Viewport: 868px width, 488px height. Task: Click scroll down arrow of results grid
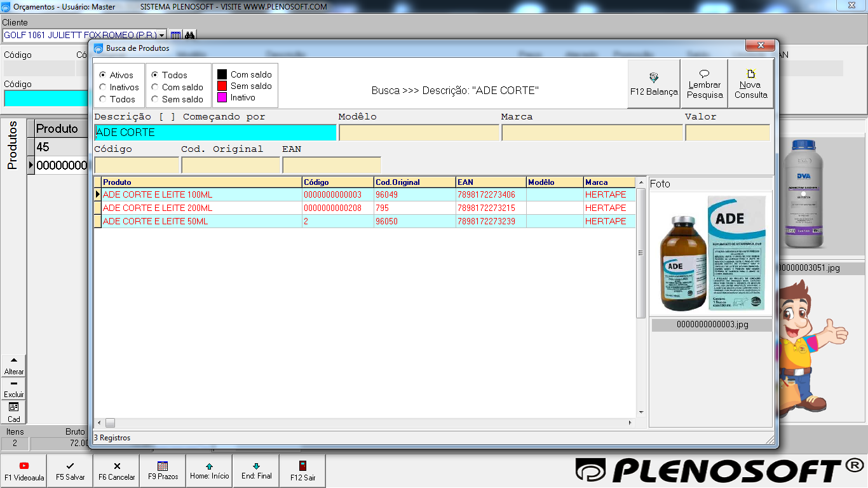click(x=641, y=412)
